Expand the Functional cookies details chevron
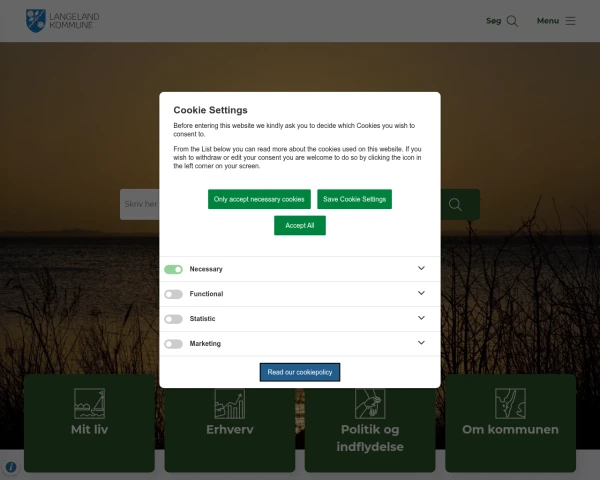This screenshot has width=600, height=480. pyautogui.click(x=422, y=294)
